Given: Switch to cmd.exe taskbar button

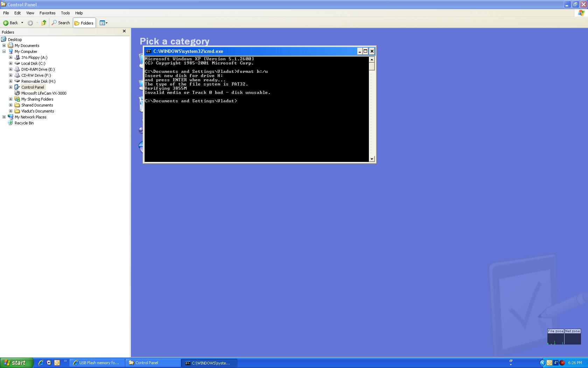Looking at the screenshot, I should coord(209,363).
